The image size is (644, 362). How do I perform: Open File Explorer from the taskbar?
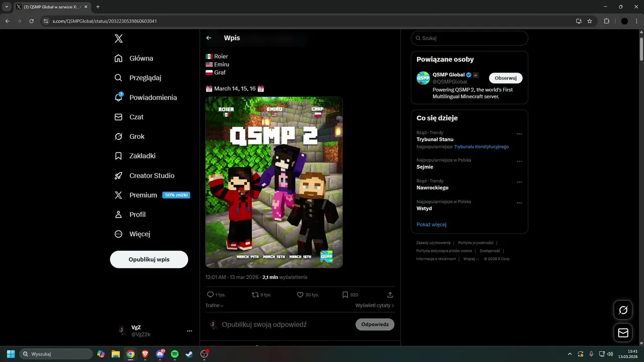click(116, 354)
